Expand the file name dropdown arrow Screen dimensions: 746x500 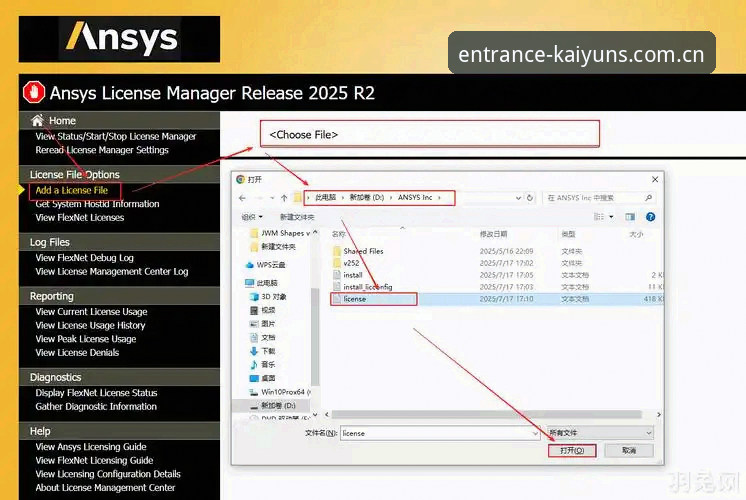(535, 433)
